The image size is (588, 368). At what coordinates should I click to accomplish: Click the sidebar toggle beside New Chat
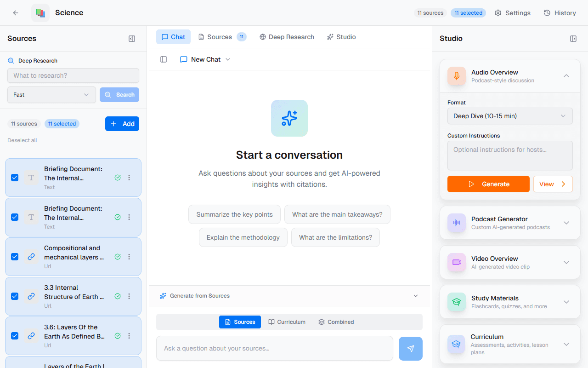click(x=164, y=59)
